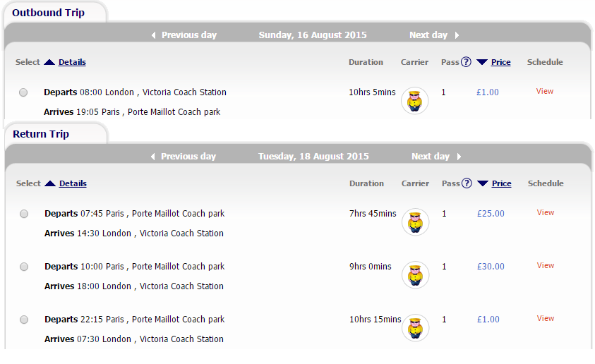Click carrier icon for 07:45 Paris departure
The image size is (595, 364).
(x=415, y=222)
